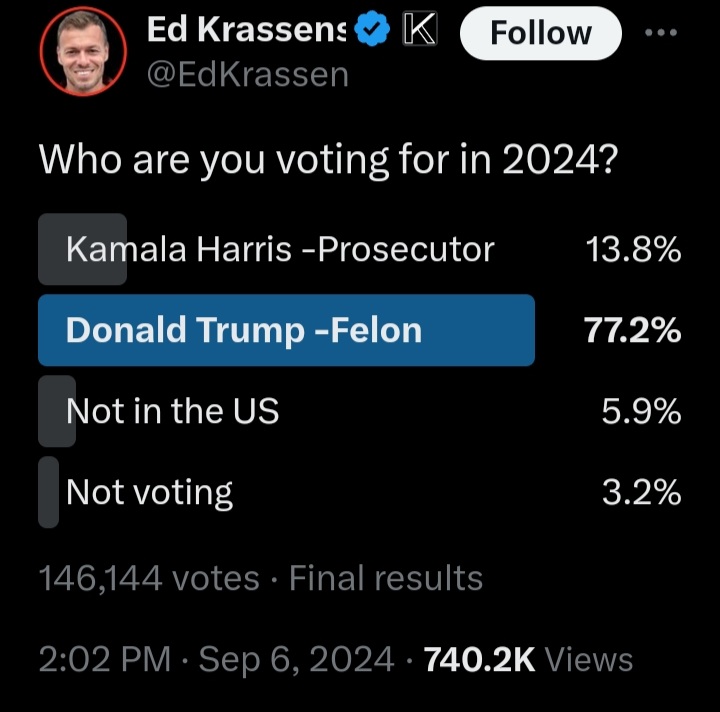Click the 5.9% result percentage

641,411
